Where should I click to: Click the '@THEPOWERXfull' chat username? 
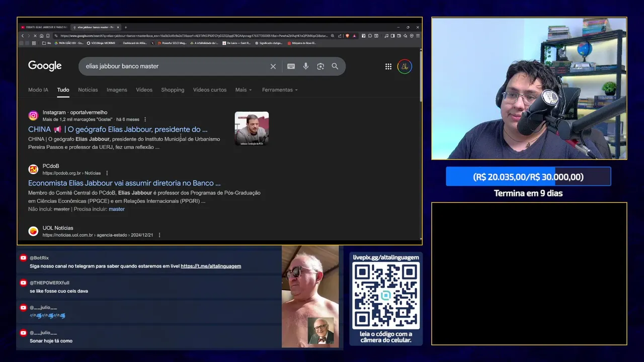click(49, 283)
